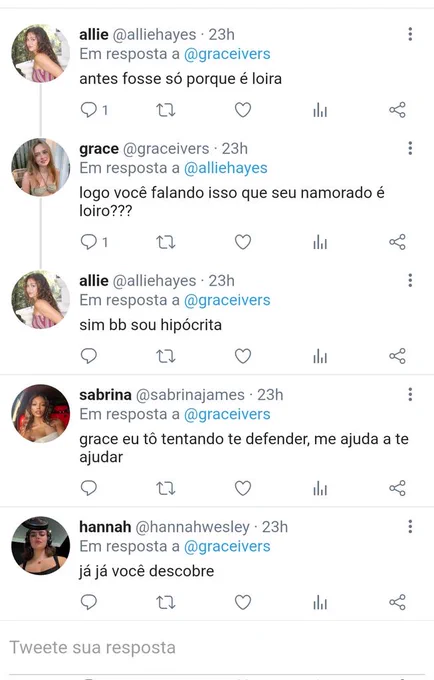View analytics on hannah's "já já você descobre" tweet

[320, 602]
